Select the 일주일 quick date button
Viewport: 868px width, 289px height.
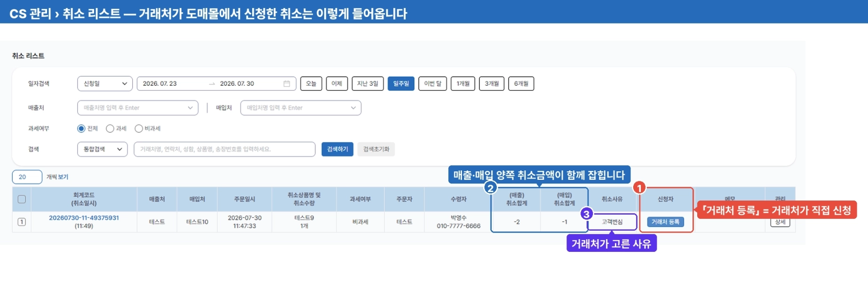tap(401, 83)
